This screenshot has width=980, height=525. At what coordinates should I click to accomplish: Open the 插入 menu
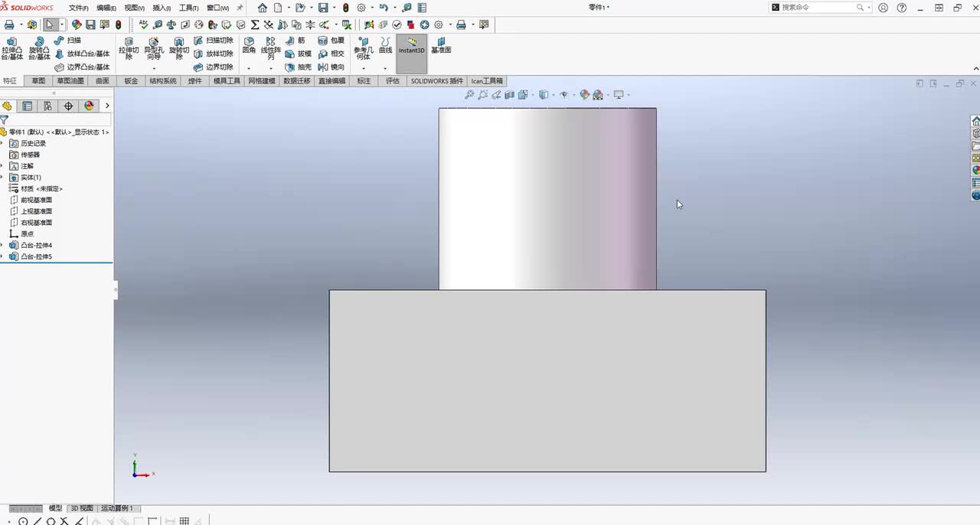point(162,8)
